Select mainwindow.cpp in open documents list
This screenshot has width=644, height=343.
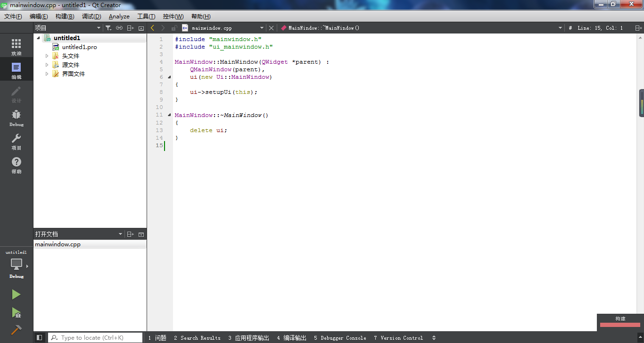click(58, 244)
